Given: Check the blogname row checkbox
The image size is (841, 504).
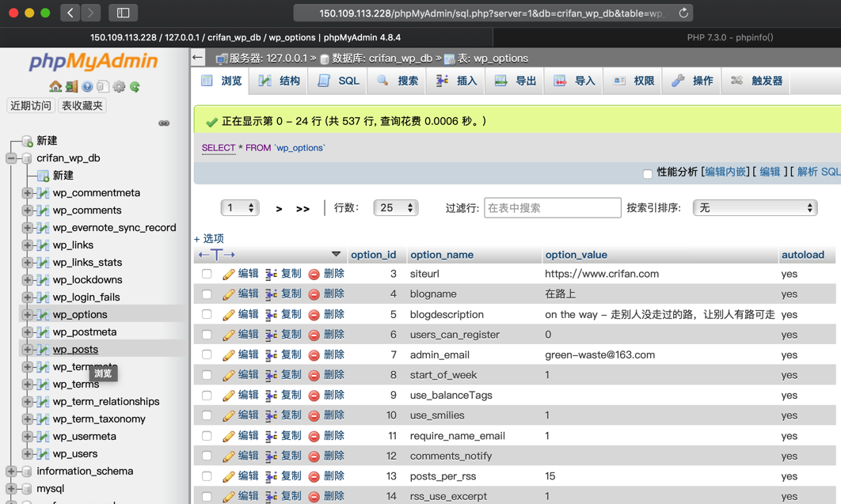Looking at the screenshot, I should pos(207,294).
